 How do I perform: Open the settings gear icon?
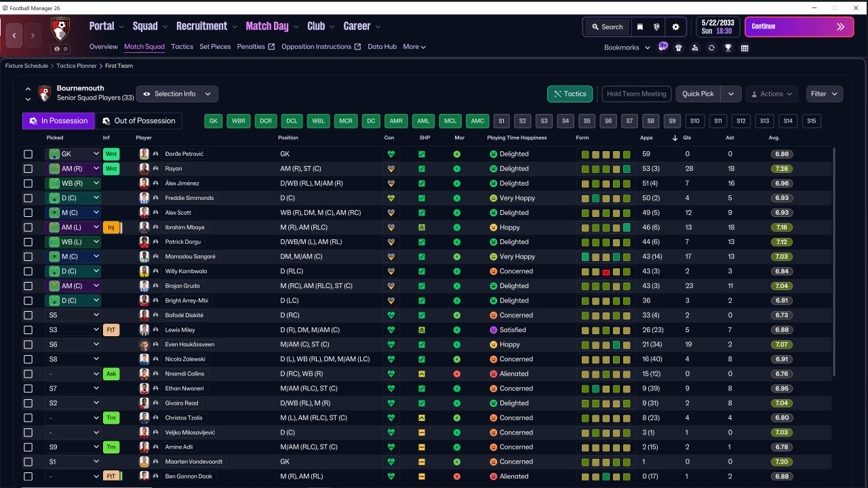coord(675,27)
